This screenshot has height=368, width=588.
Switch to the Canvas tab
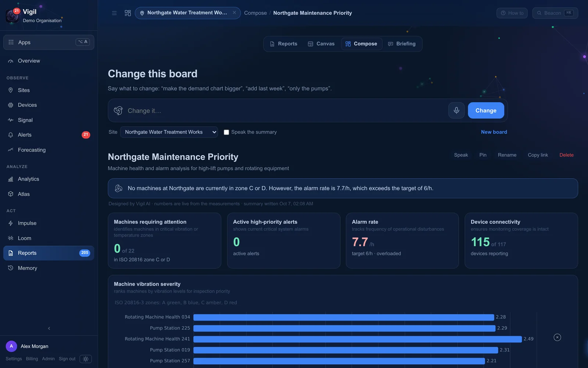tap(321, 44)
